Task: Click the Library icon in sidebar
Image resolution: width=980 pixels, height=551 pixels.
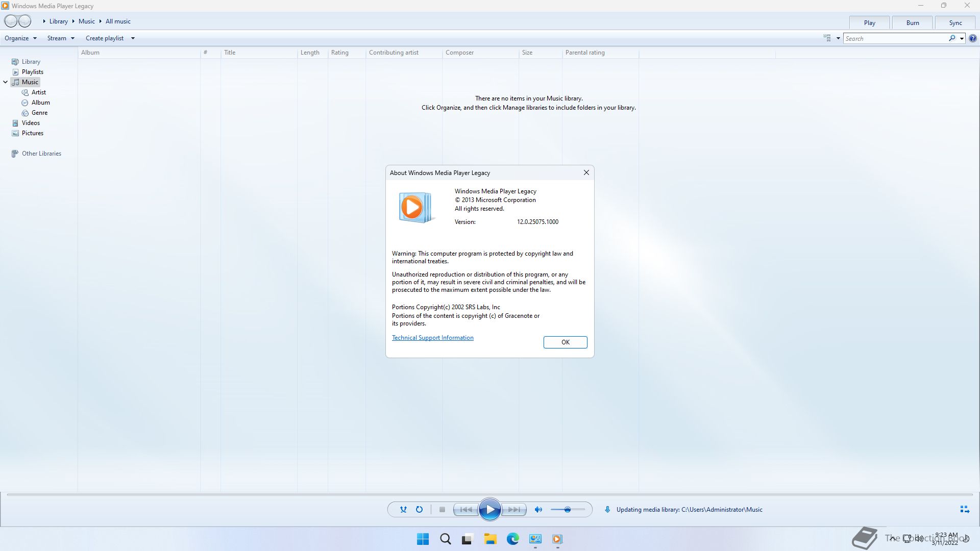Action: pyautogui.click(x=15, y=62)
